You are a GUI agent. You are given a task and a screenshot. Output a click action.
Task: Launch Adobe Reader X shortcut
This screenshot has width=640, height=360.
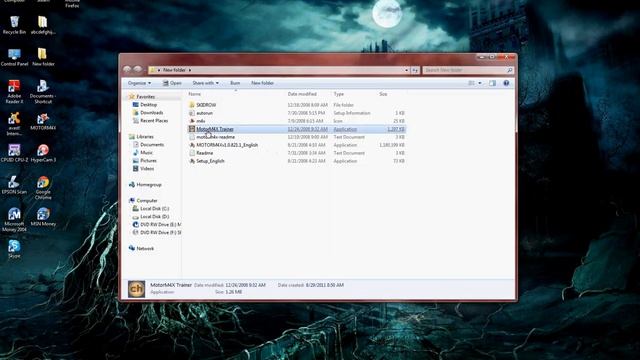(x=14, y=91)
